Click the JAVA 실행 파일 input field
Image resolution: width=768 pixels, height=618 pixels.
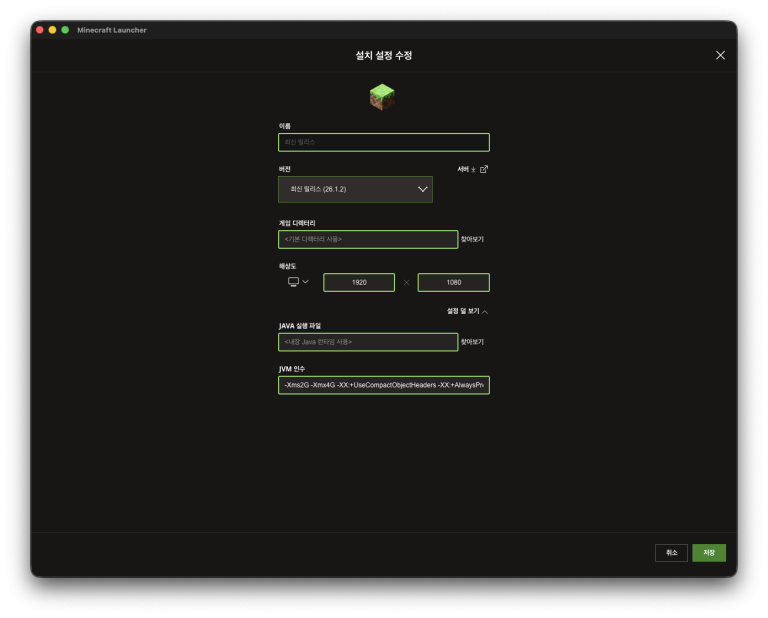pos(368,342)
